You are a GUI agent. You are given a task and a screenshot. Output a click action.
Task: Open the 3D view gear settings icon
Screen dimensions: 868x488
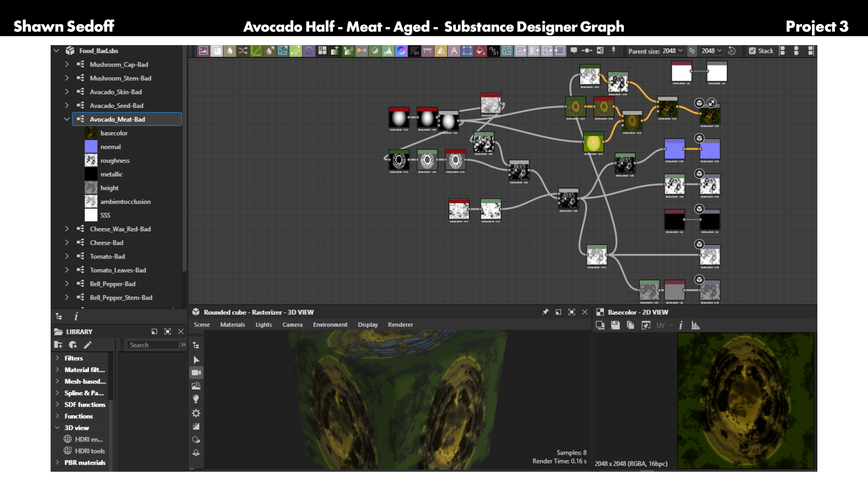[196, 413]
